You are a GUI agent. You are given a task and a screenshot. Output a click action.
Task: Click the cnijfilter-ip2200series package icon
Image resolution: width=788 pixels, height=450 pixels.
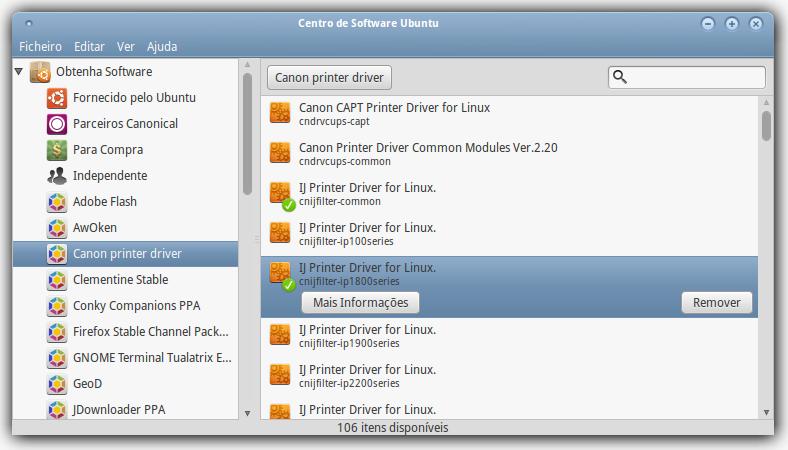pyautogui.click(x=280, y=375)
